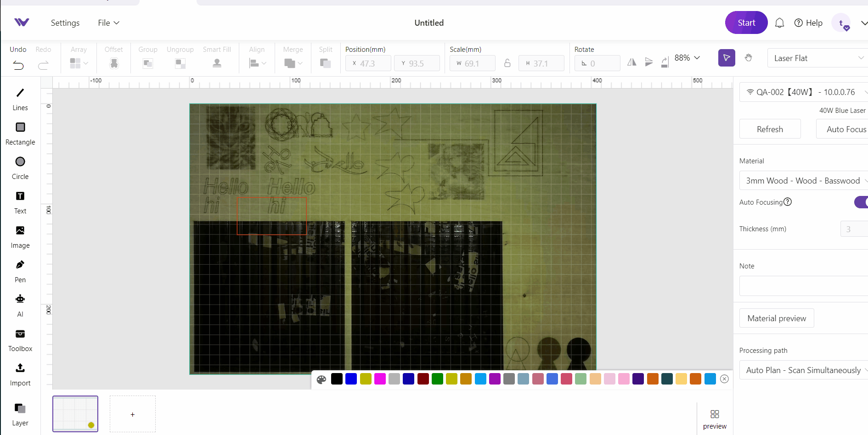Open the Layer panel
Image resolution: width=868 pixels, height=435 pixels.
tap(20, 414)
